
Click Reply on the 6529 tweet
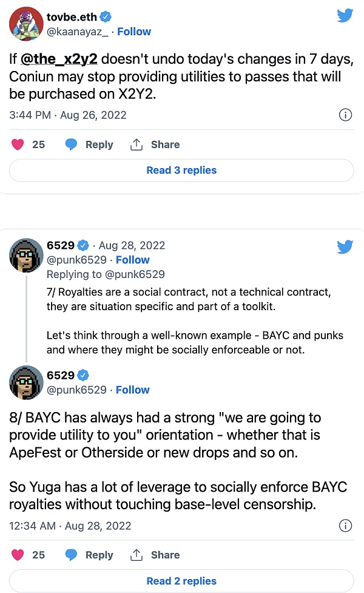[89, 555]
